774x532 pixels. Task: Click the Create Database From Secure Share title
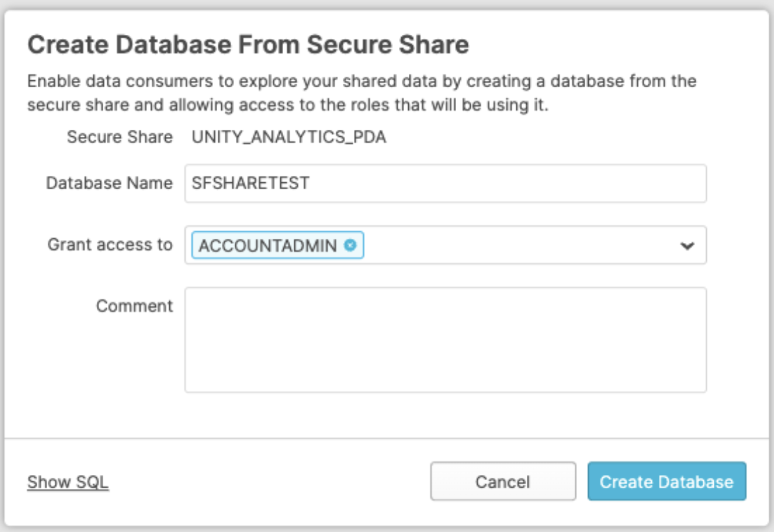[x=248, y=45]
